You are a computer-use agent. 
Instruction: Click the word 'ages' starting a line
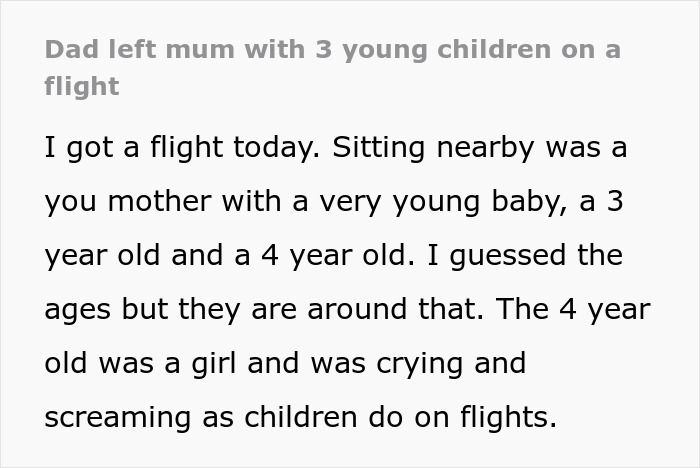click(x=77, y=310)
